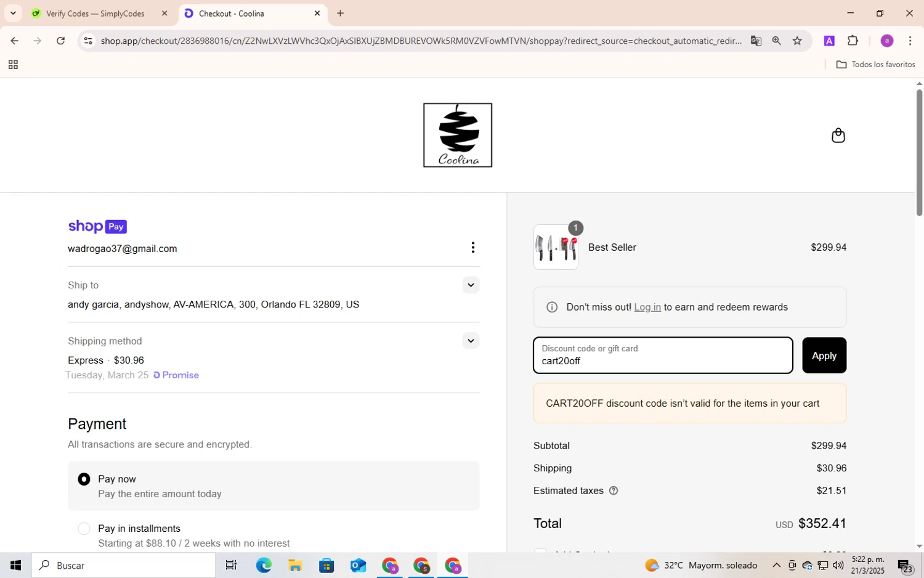Open Outlook from the taskbar

(358, 565)
